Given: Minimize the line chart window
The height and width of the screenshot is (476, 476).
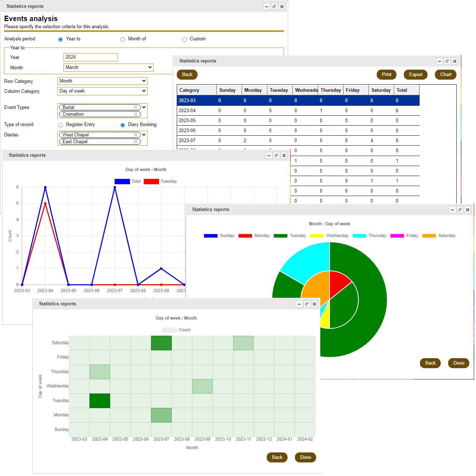Looking at the screenshot, I should pyautogui.click(x=269, y=155).
